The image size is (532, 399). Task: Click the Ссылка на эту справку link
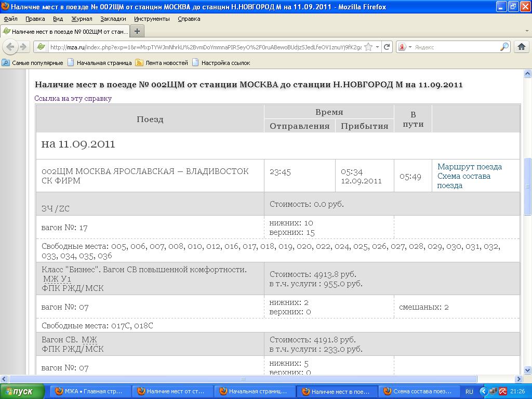click(73, 98)
